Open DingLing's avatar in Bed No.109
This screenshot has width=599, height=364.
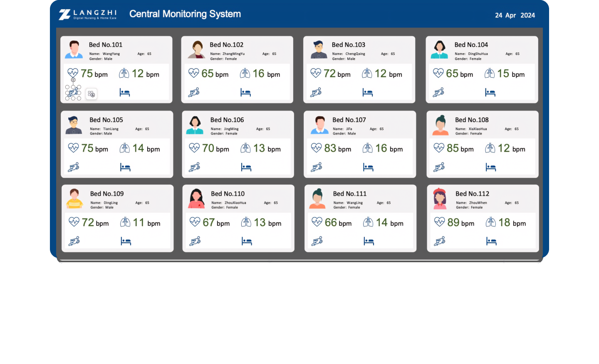click(x=74, y=198)
